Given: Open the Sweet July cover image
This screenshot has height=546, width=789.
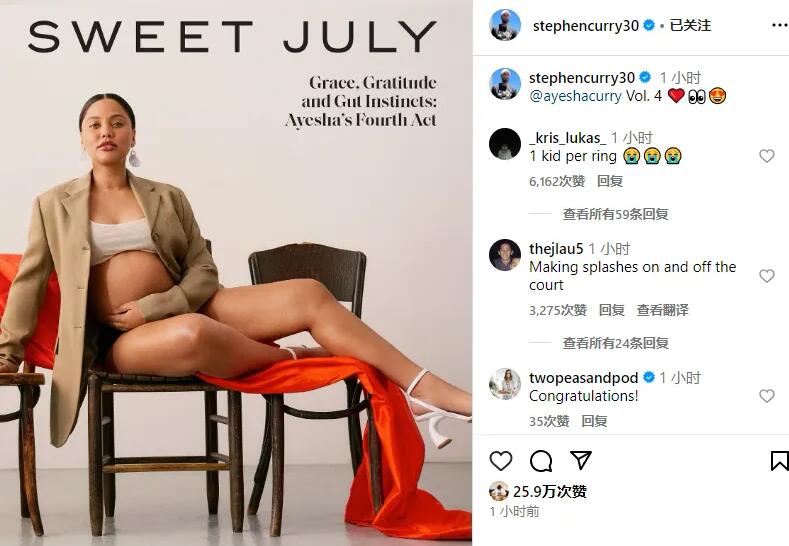Looking at the screenshot, I should (x=236, y=273).
